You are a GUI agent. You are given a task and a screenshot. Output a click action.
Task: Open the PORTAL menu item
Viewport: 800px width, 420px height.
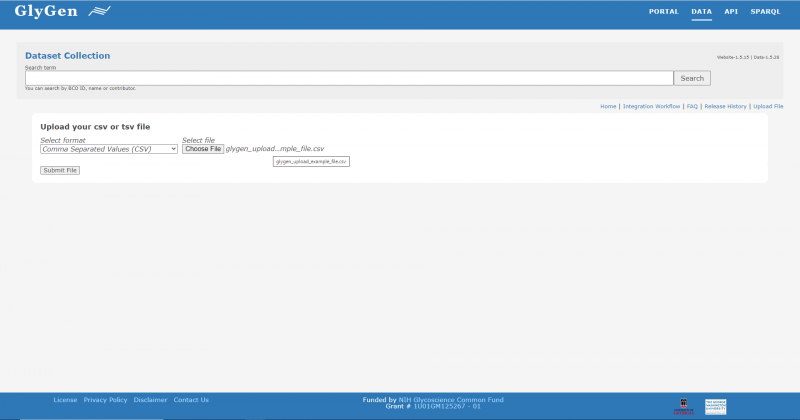coord(663,12)
